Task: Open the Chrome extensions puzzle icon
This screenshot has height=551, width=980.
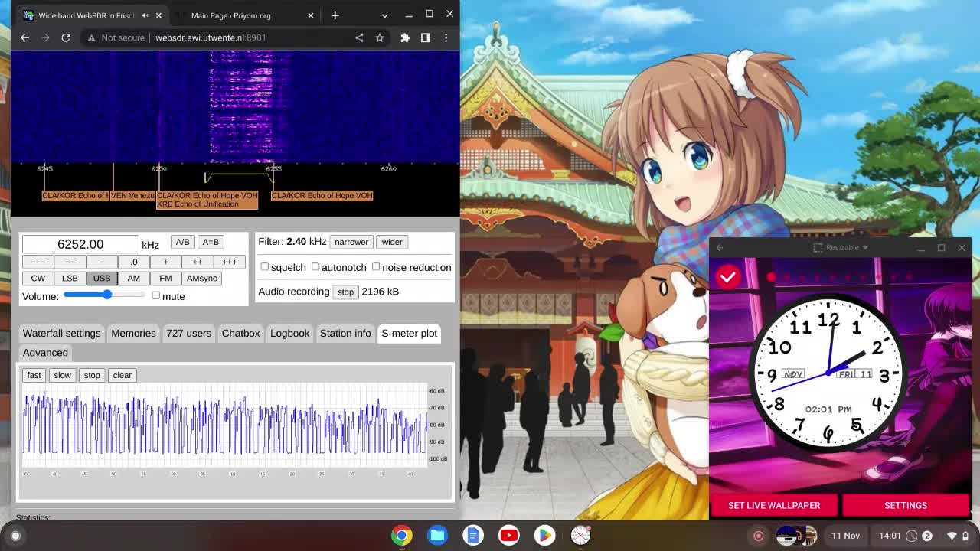Action: (405, 37)
